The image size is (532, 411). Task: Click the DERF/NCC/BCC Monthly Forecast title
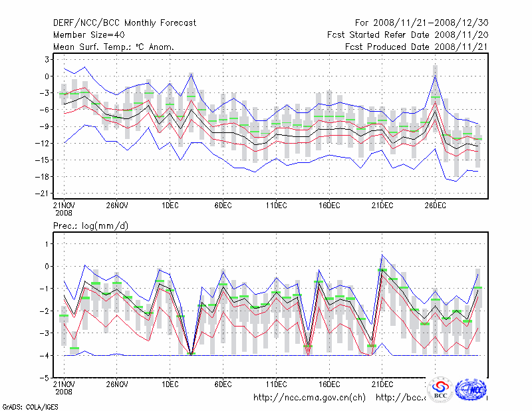[124, 23]
